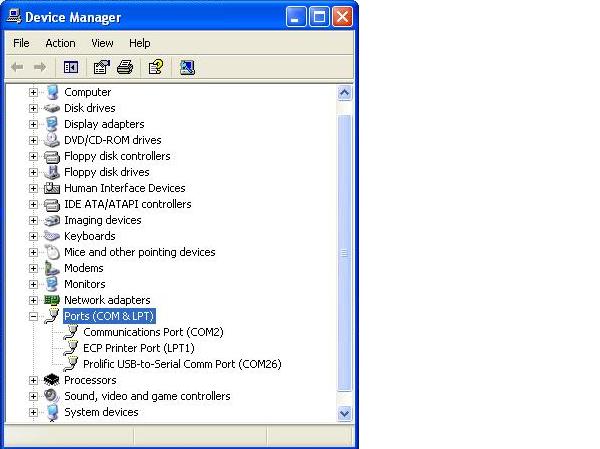Click the vertical scrollbar thumb
The width and height of the screenshot is (600, 449).
[x=344, y=253]
